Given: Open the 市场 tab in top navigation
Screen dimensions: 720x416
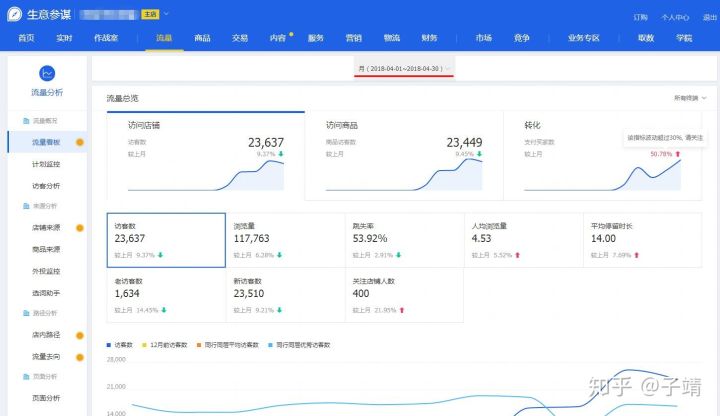Looking at the screenshot, I should [484, 38].
